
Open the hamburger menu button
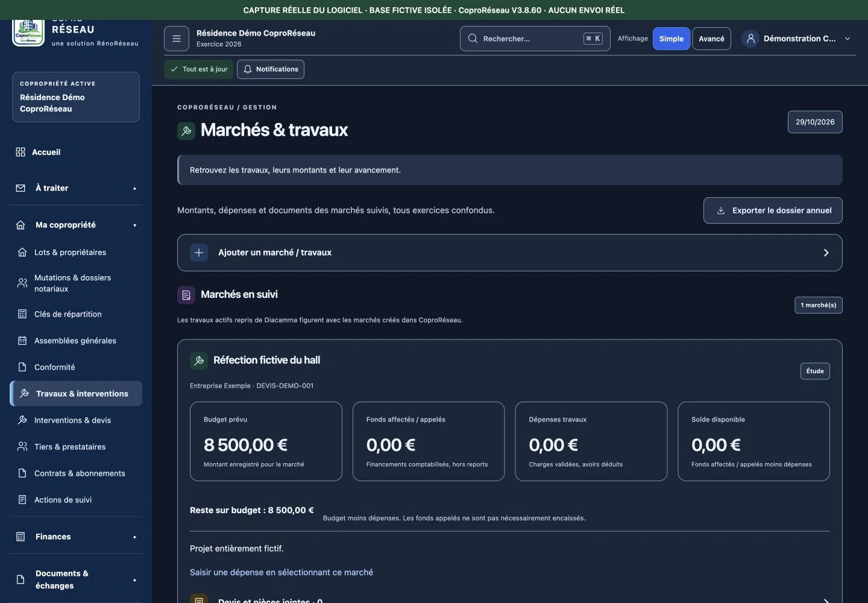click(177, 39)
